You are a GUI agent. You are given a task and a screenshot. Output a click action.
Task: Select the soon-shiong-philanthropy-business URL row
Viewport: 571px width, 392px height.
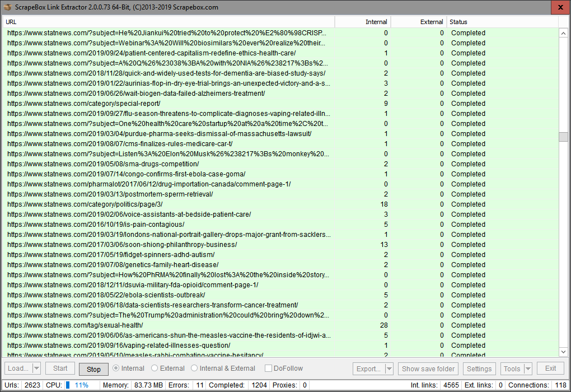280,245
